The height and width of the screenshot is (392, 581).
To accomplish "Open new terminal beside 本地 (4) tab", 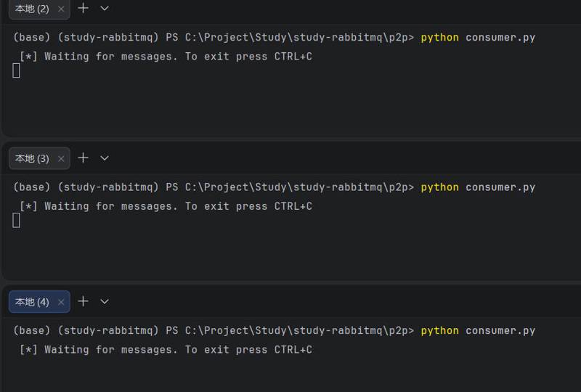I will [84, 301].
